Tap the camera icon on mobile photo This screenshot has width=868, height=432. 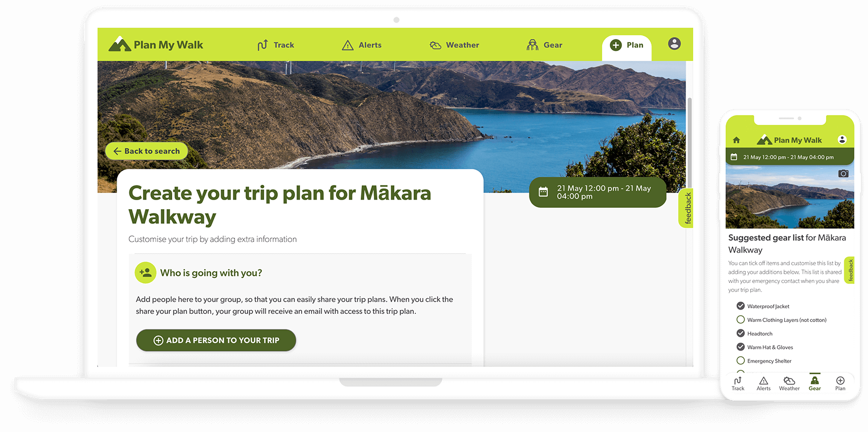point(843,173)
